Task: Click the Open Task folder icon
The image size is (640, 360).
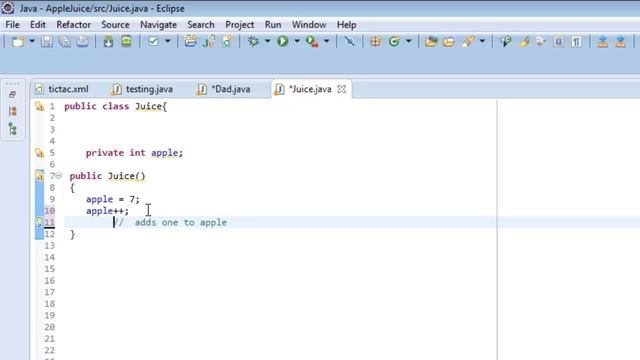Action: (449, 42)
